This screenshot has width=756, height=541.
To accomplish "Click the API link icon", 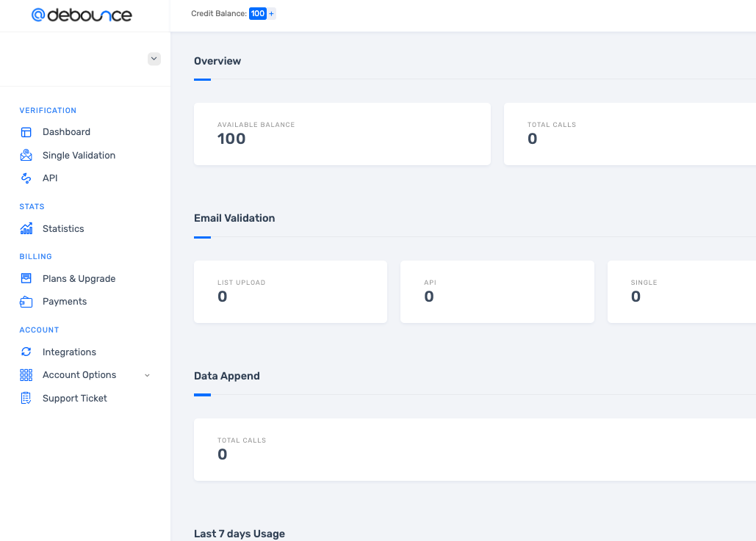I will point(26,178).
